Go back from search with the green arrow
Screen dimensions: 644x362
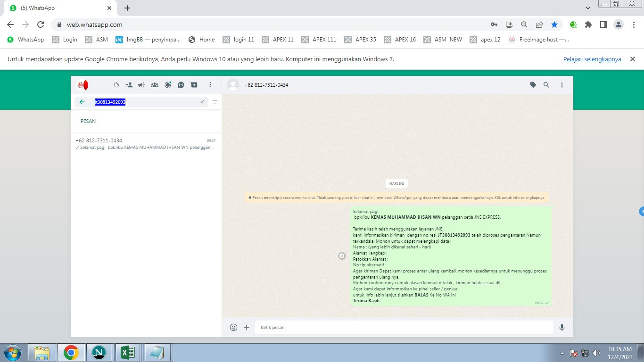coord(82,102)
